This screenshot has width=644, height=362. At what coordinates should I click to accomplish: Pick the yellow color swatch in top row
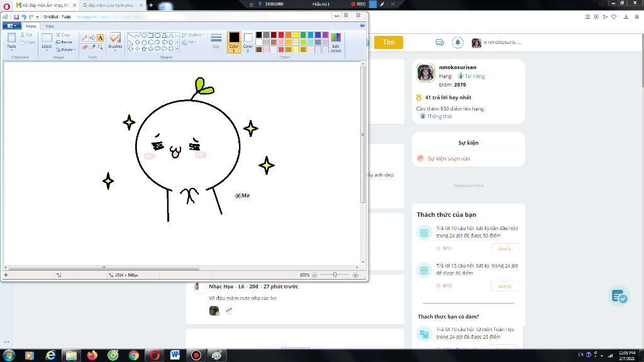pos(296,35)
